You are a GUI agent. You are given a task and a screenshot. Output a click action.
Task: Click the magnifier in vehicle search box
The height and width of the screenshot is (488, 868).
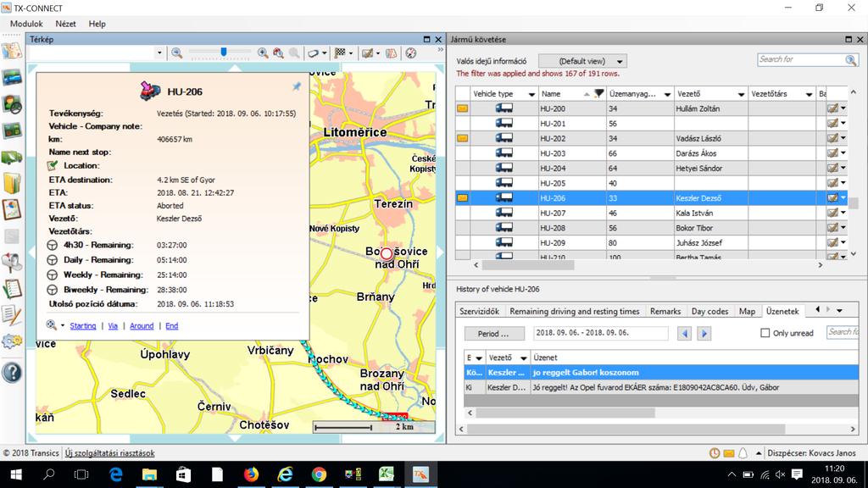[x=851, y=60]
